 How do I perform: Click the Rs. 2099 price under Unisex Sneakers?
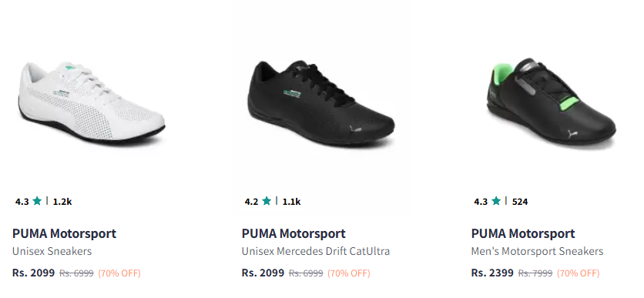click(34, 273)
